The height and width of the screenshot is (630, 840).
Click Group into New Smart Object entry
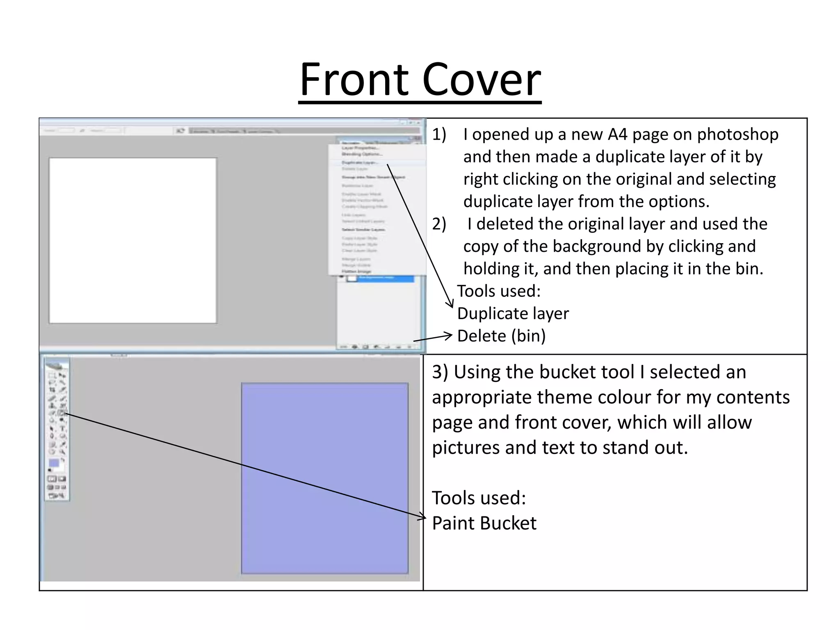coord(373,177)
